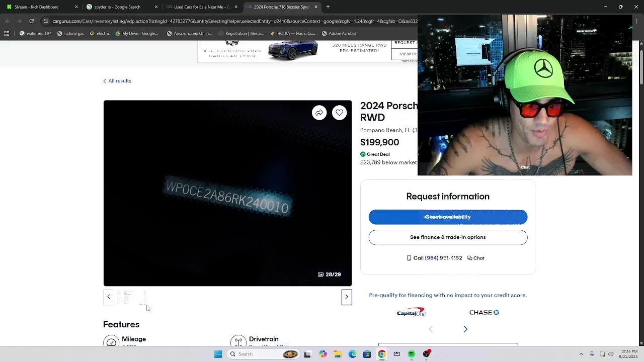Click the browser forward arrow
The height and width of the screenshot is (362, 644).
(x=19, y=21)
